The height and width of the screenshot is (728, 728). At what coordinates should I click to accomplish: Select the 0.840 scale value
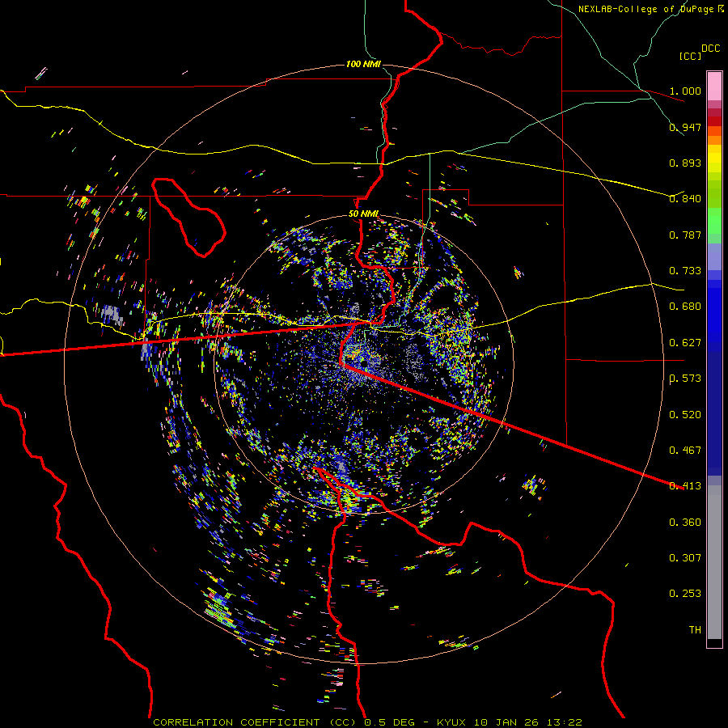[685, 199]
